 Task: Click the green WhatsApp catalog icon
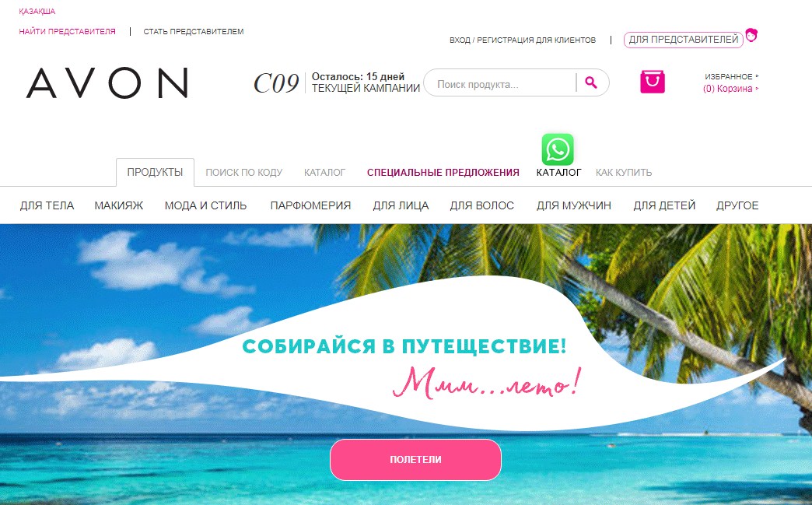(558, 149)
